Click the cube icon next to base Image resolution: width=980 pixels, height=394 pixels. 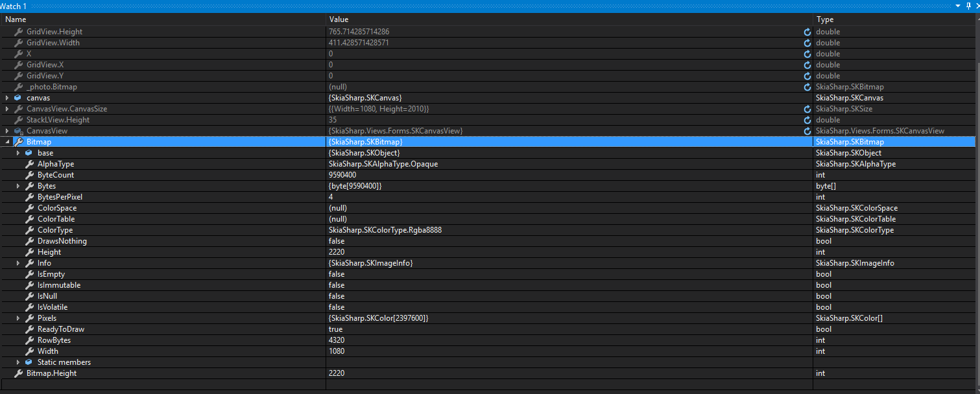pyautogui.click(x=29, y=153)
